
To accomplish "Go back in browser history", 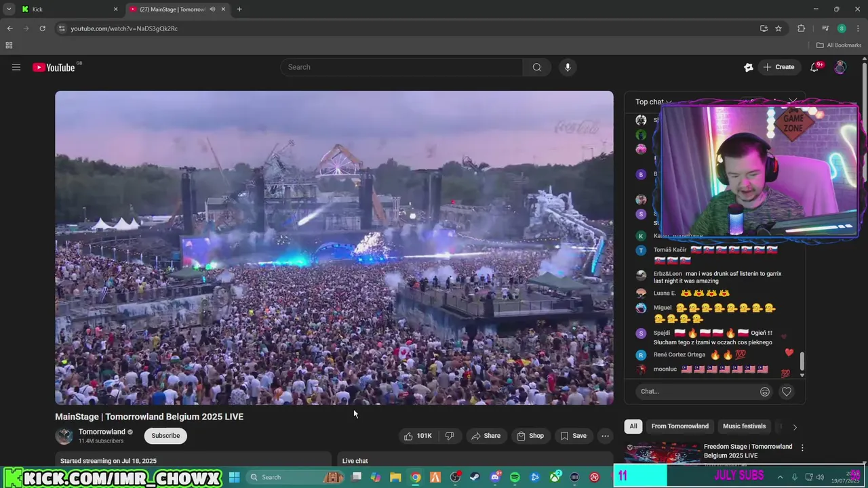I will 9,28.
